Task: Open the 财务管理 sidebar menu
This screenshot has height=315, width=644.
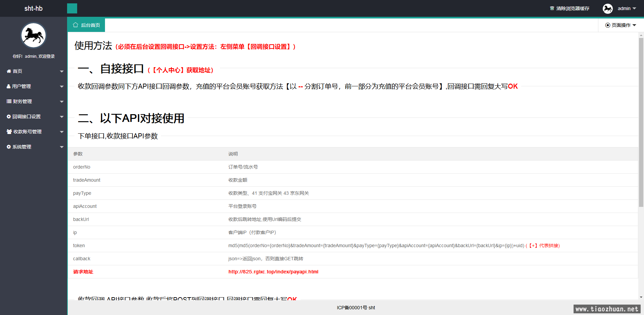Action: 34,101
